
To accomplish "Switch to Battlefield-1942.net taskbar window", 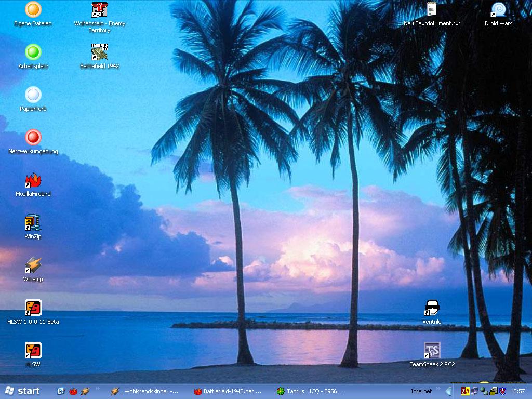I will pos(229,391).
